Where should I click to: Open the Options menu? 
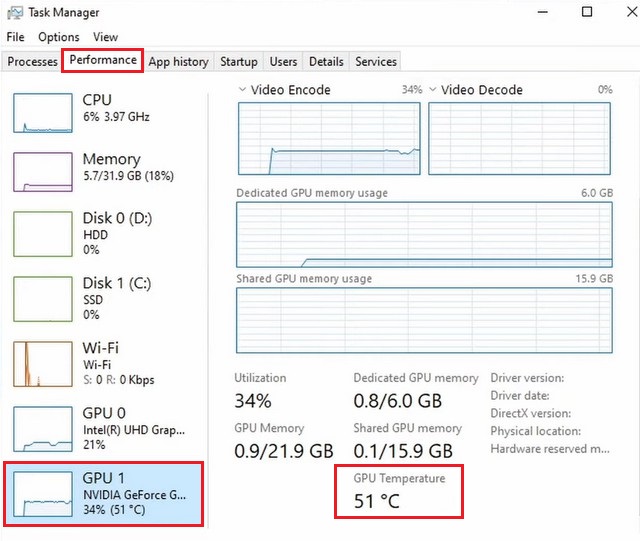click(59, 37)
